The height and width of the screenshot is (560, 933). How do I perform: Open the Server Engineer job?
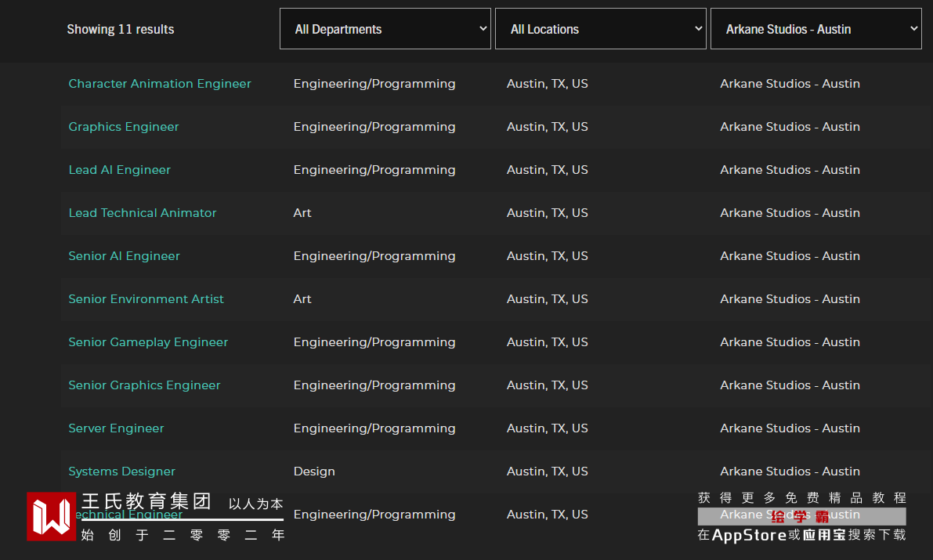(116, 428)
